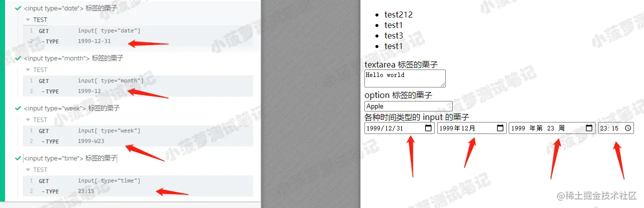Collapse TEST section under time input test

28,170
